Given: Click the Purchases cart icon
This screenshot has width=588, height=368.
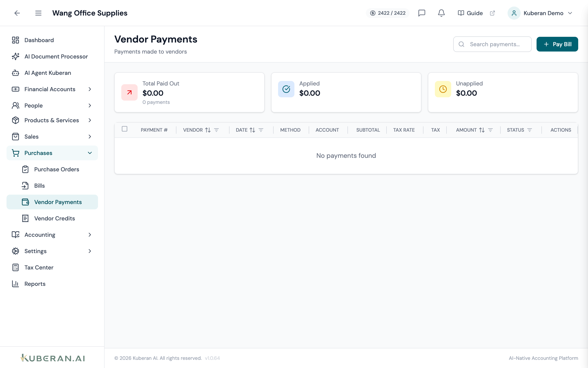Looking at the screenshot, I should [x=16, y=153].
